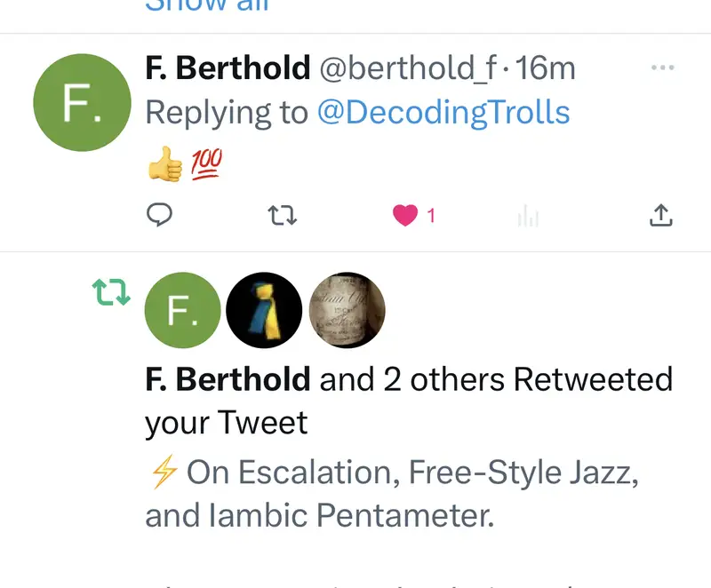Screen dimensions: 711x588
Task: Open F. Berthold's large green profile avatar
Action: [82, 102]
